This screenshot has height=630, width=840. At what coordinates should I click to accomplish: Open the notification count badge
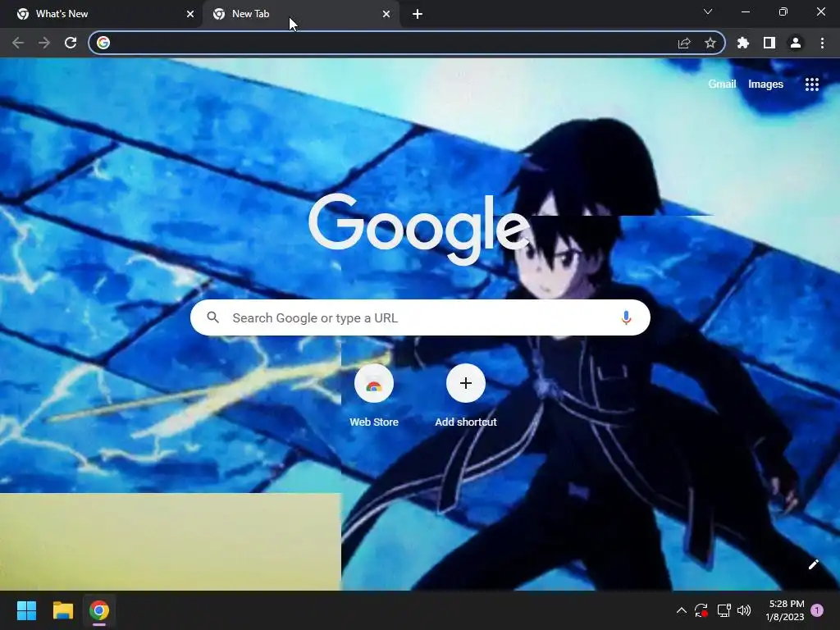[817, 610]
